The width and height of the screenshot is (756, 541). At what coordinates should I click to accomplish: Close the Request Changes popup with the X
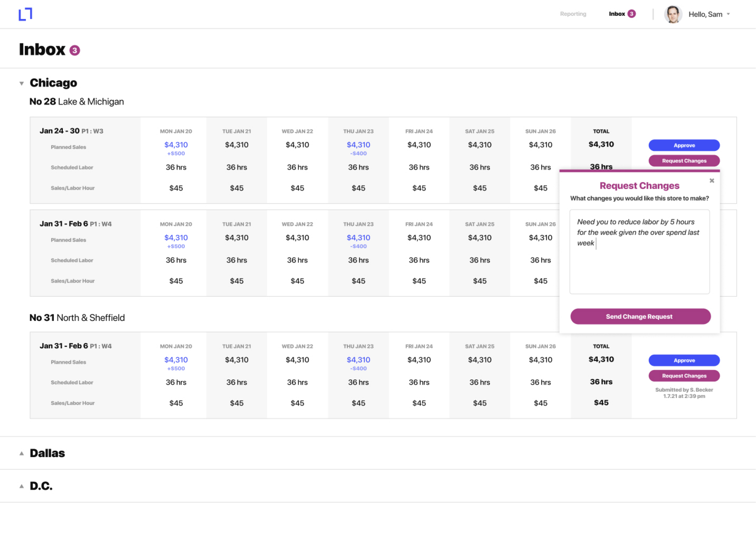[712, 180]
